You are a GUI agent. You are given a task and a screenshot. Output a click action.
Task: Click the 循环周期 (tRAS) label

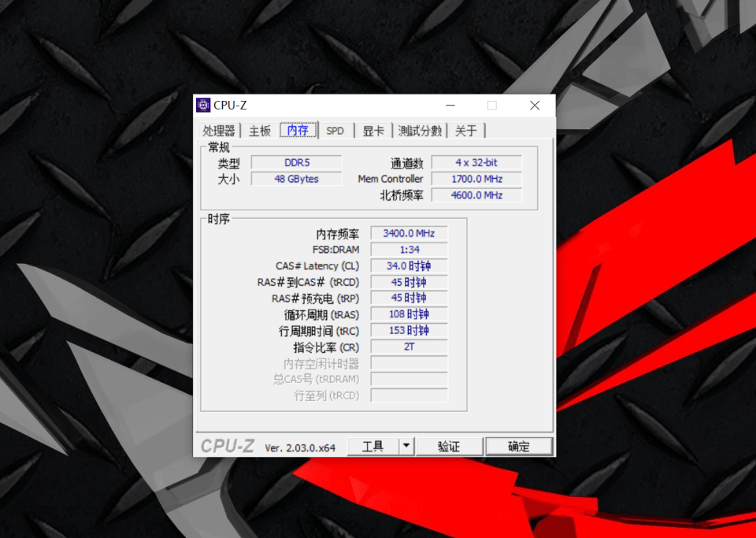point(321,315)
